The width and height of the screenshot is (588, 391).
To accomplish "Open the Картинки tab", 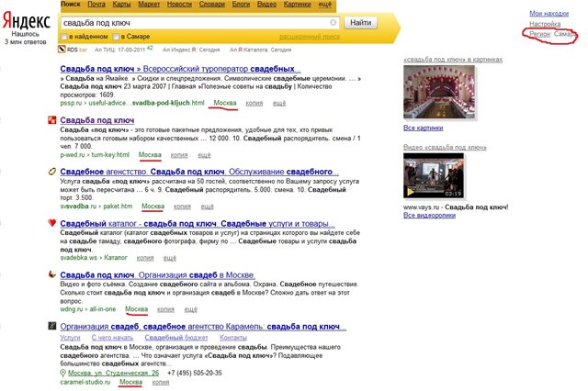I will click(x=297, y=4).
